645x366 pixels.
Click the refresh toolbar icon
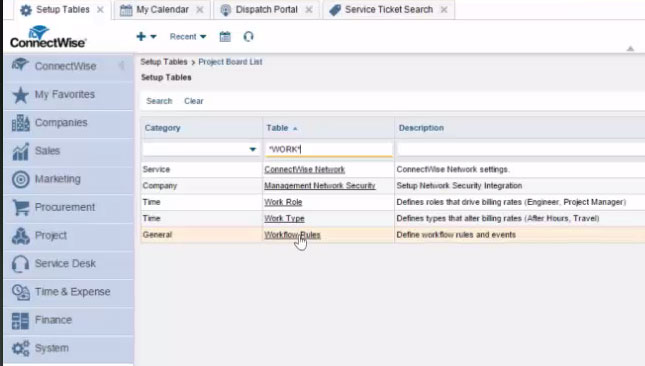click(x=248, y=37)
